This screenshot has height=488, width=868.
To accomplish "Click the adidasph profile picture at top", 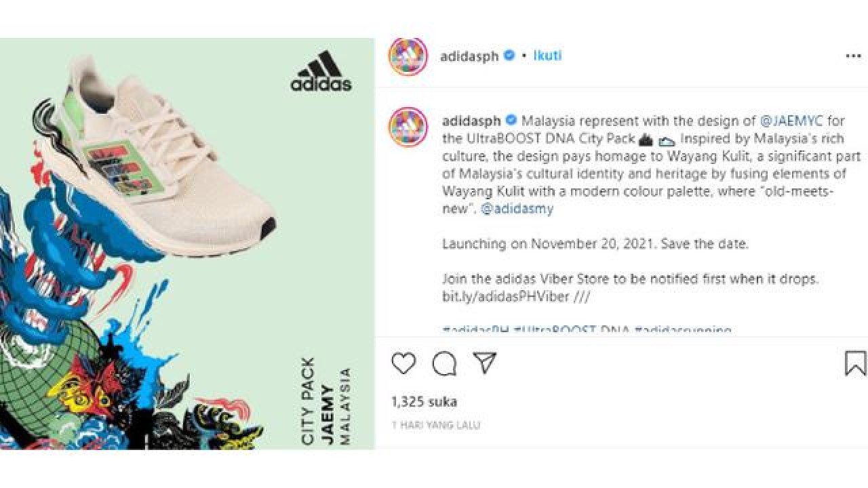I will (408, 56).
